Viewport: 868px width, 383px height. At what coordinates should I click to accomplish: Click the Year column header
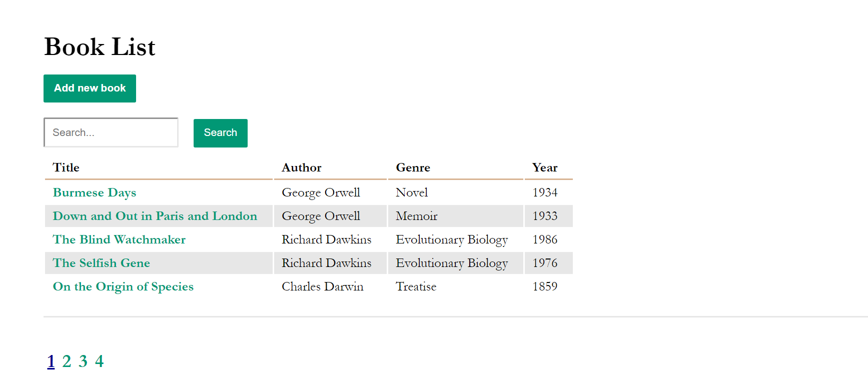click(x=545, y=167)
